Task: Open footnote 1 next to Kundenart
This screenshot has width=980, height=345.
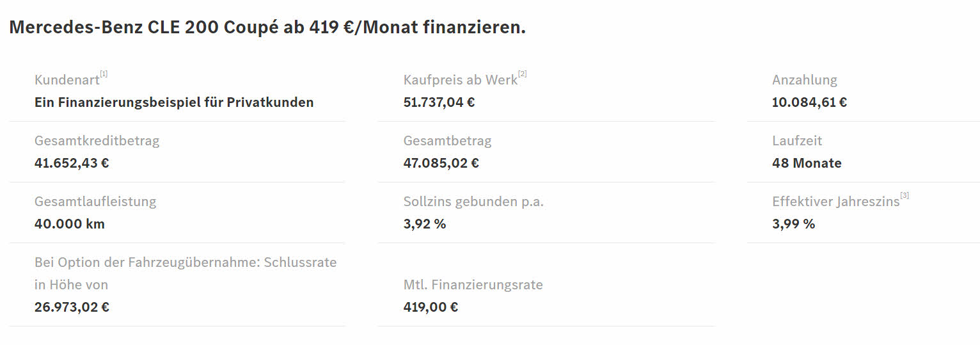Action: [104, 74]
